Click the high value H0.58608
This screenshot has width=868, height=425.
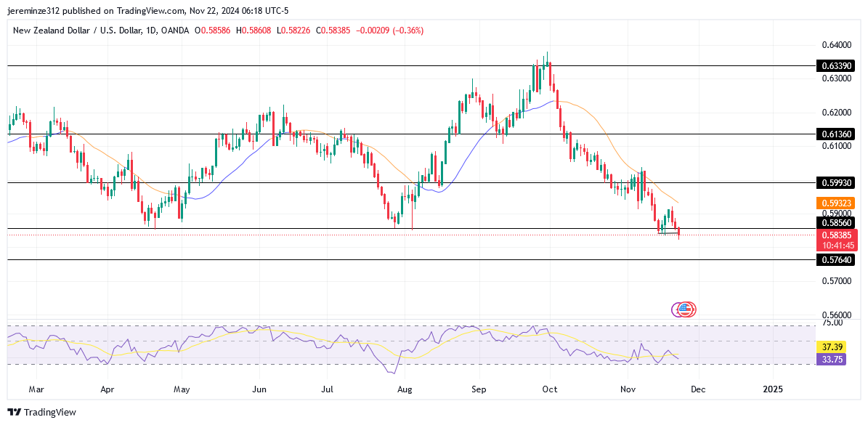click(253, 31)
